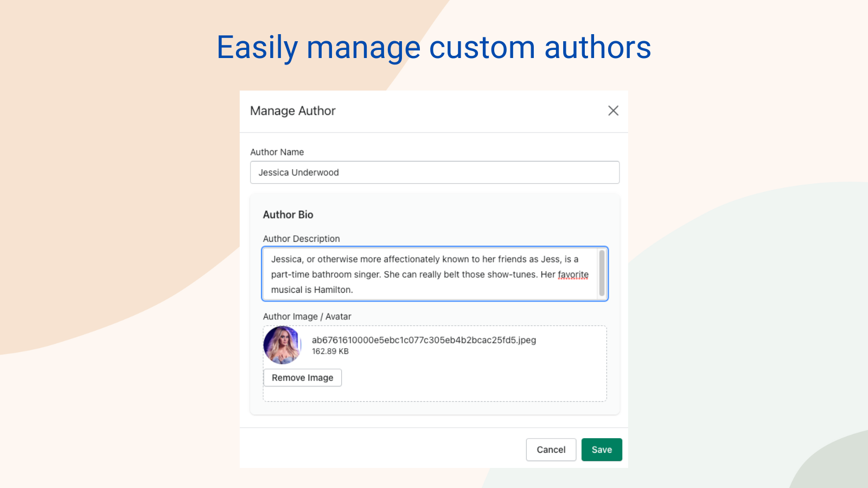Viewport: 868px width, 488px height.
Task: Click the "Easily manage custom authors" headline
Action: coord(433,47)
